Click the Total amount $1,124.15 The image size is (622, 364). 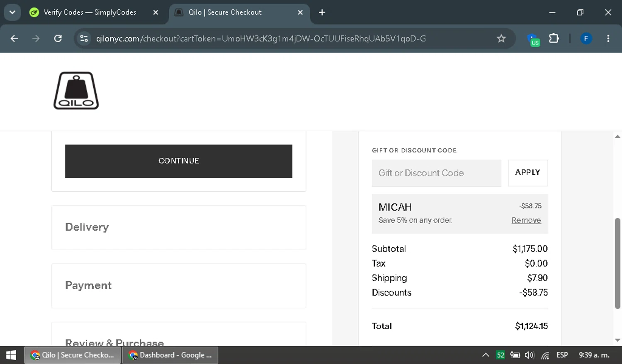[531, 326]
